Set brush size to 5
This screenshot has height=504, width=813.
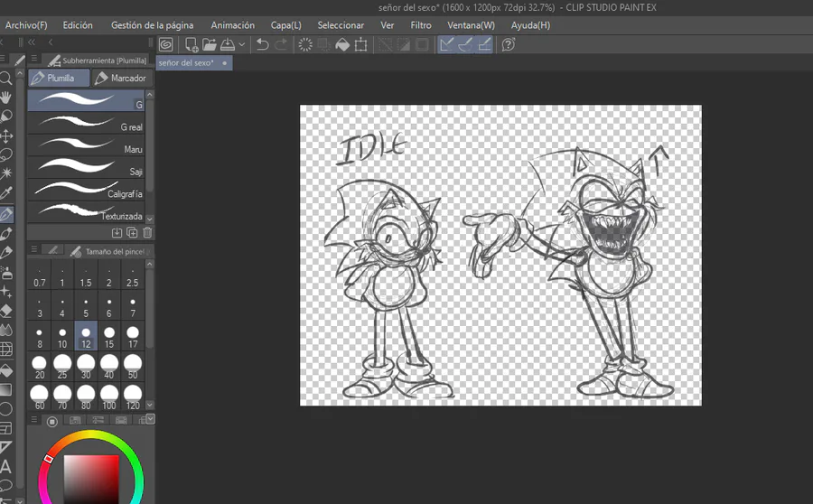coord(86,307)
